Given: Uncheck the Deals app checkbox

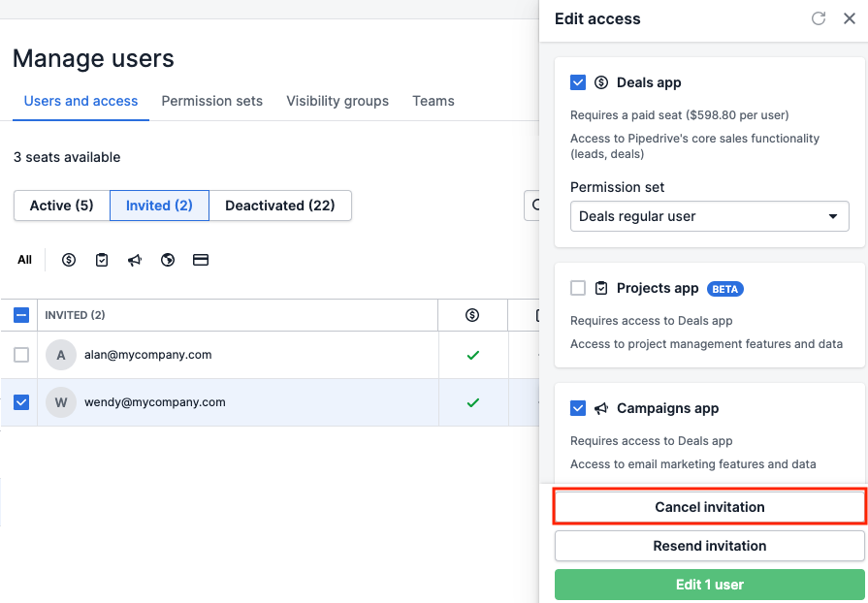Looking at the screenshot, I should [578, 82].
